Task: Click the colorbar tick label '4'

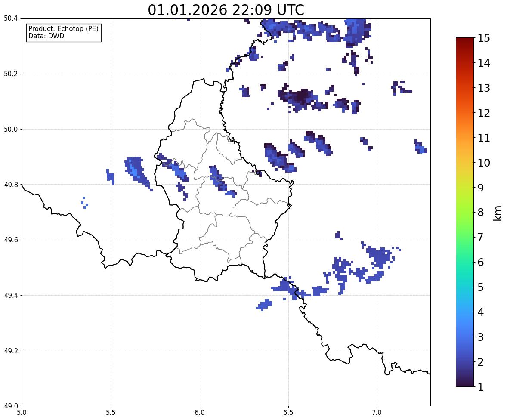Action: click(481, 312)
